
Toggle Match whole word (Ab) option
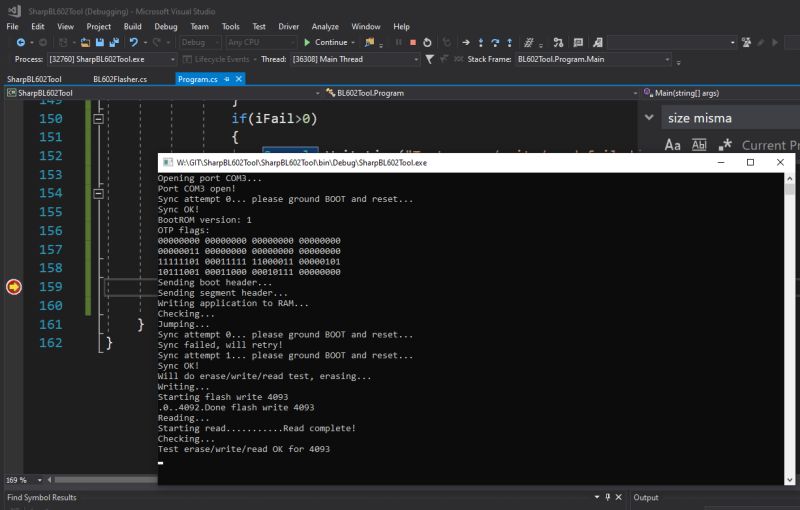coord(699,145)
